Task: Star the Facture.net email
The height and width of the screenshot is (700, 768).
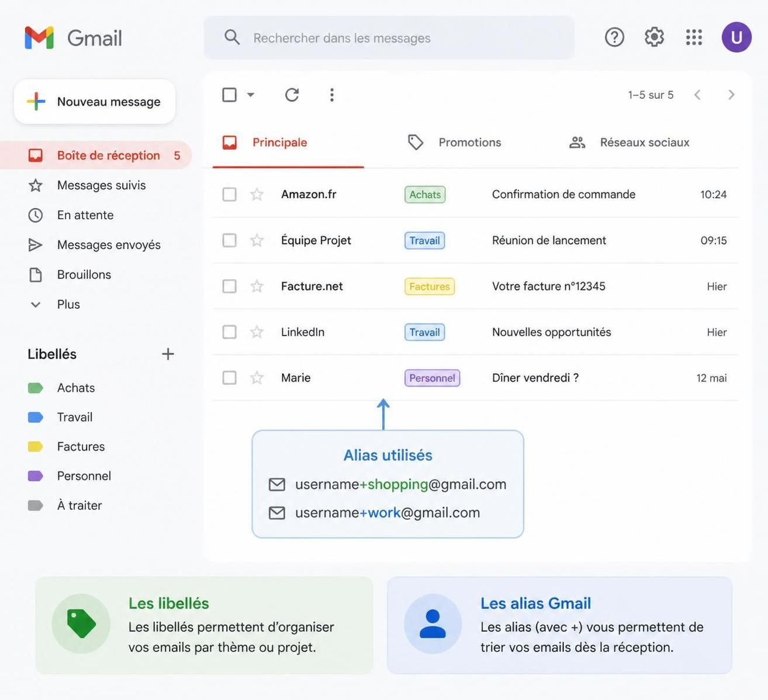Action: 257,286
